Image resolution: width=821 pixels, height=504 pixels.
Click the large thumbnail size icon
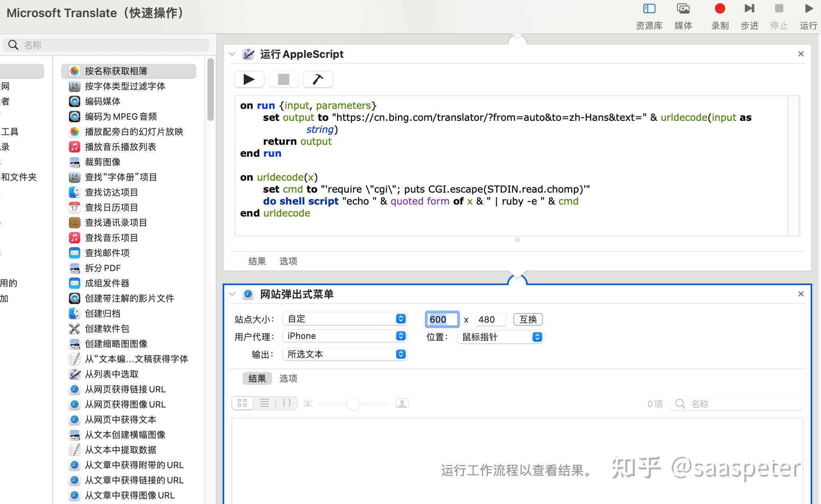tap(402, 404)
